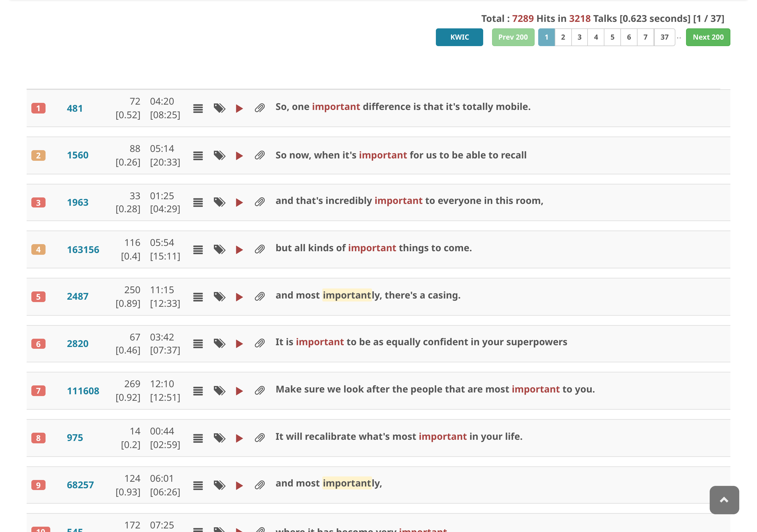
Task: Open talk link 1963
Action: (x=77, y=202)
